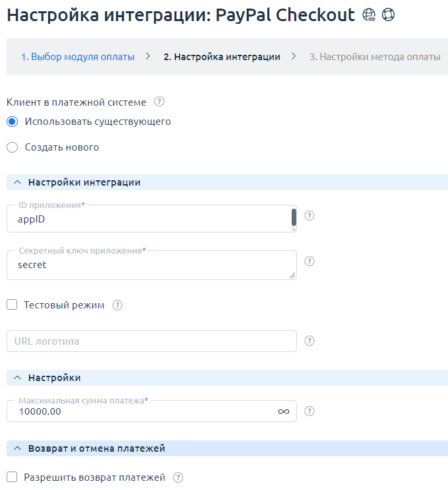448x490 pixels.
Task: Click infinity icon in maximum payment field
Action: tap(284, 411)
